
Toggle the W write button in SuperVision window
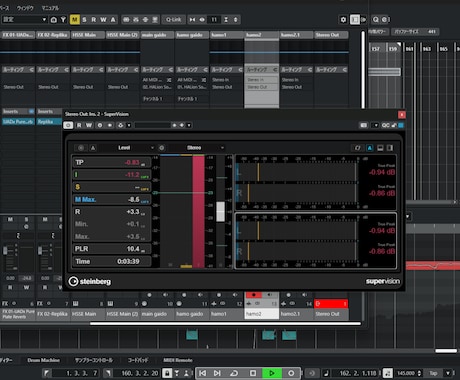(x=89, y=125)
